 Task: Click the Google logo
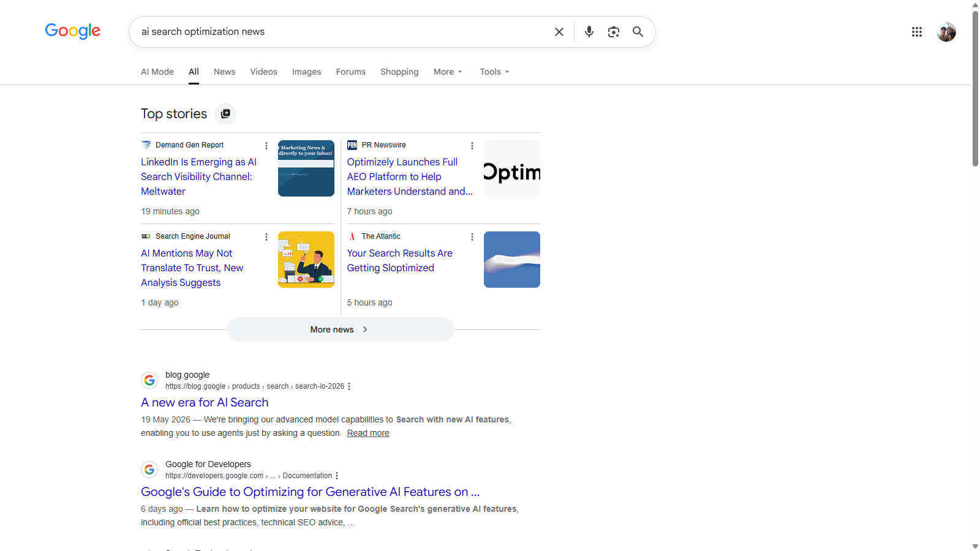coord(72,31)
